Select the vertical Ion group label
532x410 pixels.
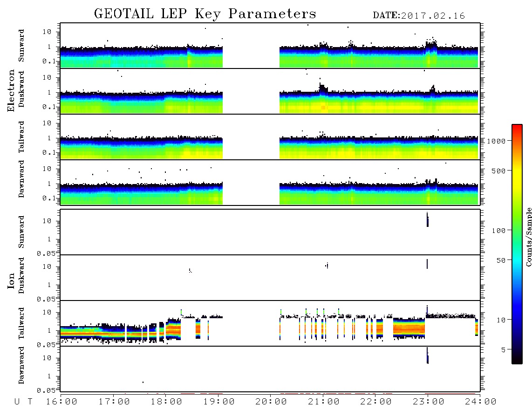coord(11,280)
